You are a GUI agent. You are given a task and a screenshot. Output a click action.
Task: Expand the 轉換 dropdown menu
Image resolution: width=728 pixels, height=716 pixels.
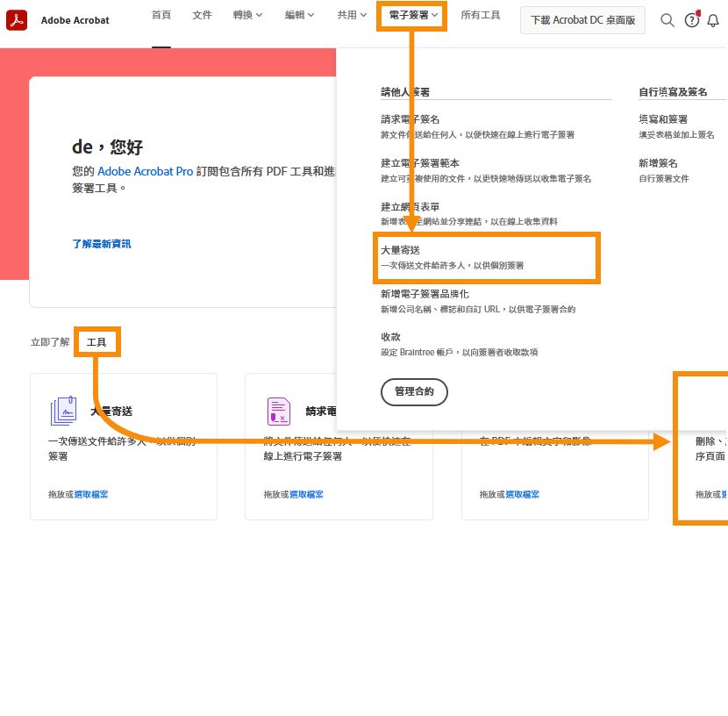click(x=247, y=15)
